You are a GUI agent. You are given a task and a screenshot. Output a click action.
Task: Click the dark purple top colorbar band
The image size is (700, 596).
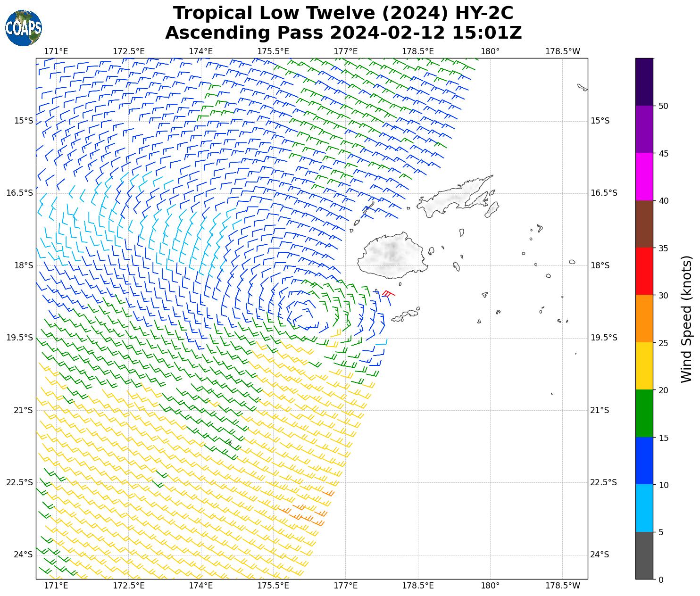[644, 82]
